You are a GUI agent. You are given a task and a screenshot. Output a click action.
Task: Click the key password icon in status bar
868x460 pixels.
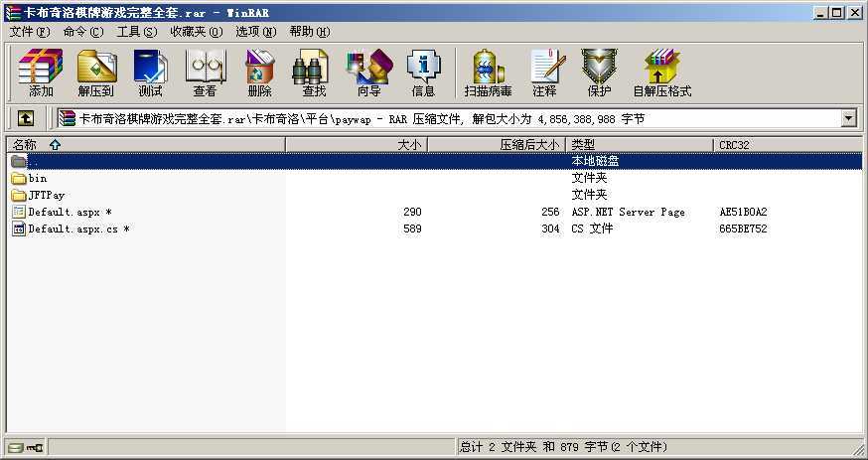[35, 447]
